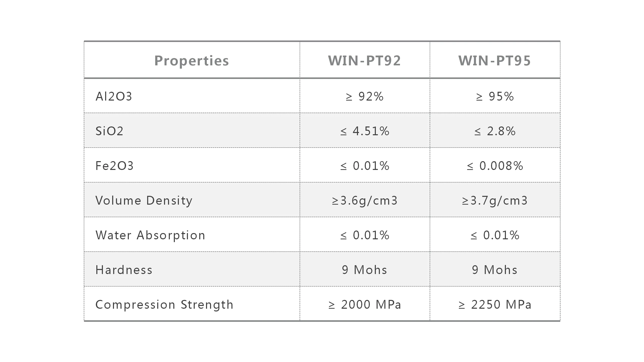Click the ≤ 0.008% Fe2O3 value

click(x=495, y=166)
